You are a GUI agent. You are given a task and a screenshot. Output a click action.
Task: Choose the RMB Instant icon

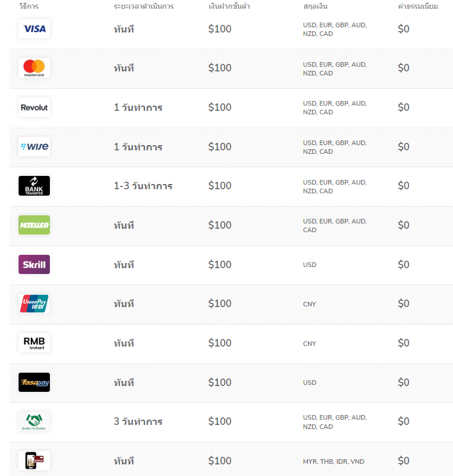click(x=34, y=342)
